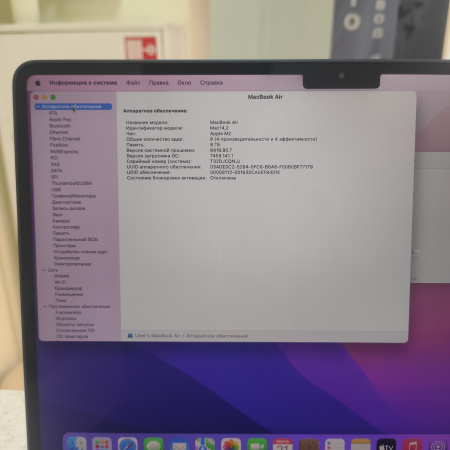Select Журналы under Программное обеспечение
The height and width of the screenshot is (450, 450).
(x=66, y=318)
